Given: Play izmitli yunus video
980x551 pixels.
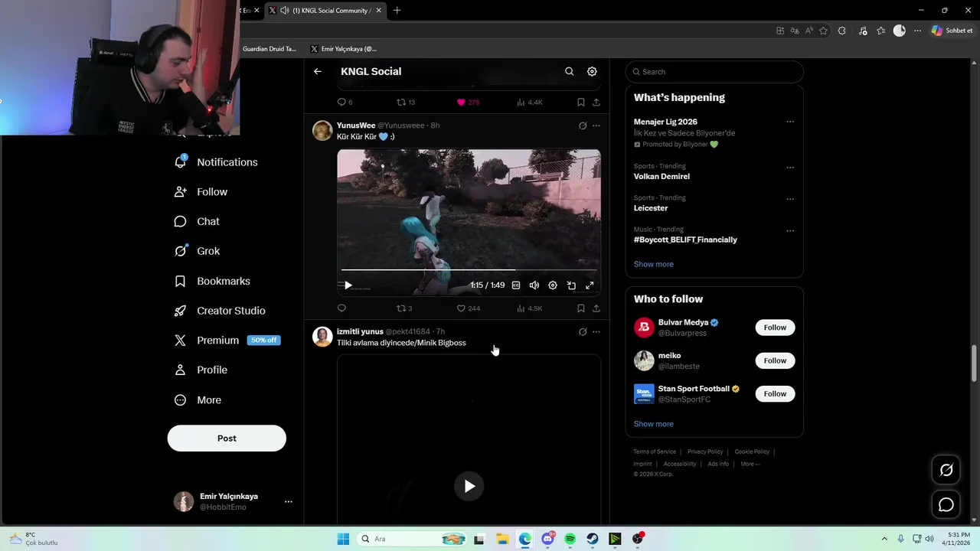Looking at the screenshot, I should (x=469, y=486).
